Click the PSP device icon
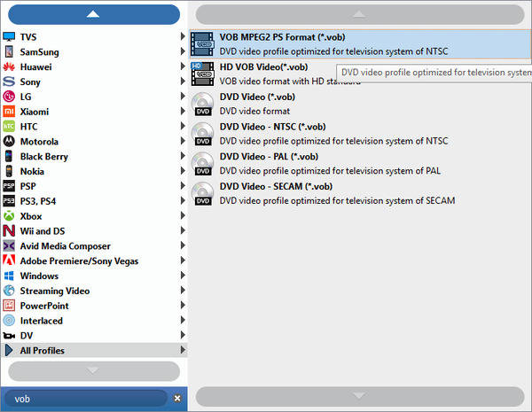Screen dimensions: 532x412 pyautogui.click(x=9, y=186)
